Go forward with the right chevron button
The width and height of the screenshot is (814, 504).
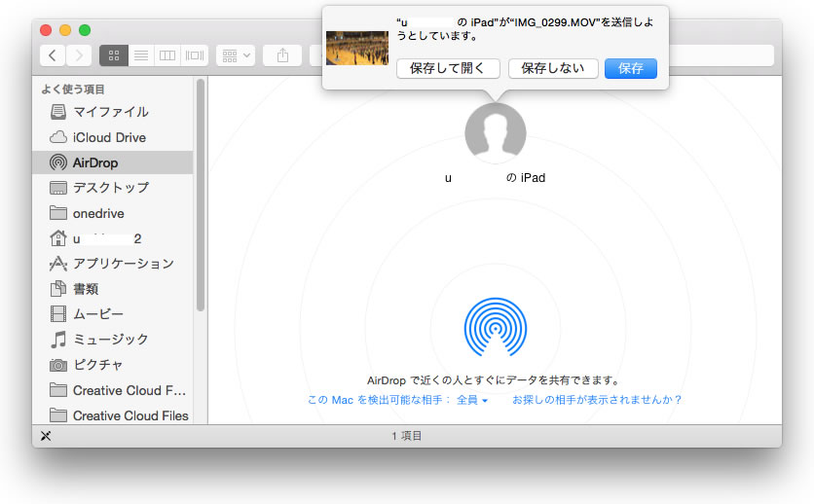[x=79, y=55]
